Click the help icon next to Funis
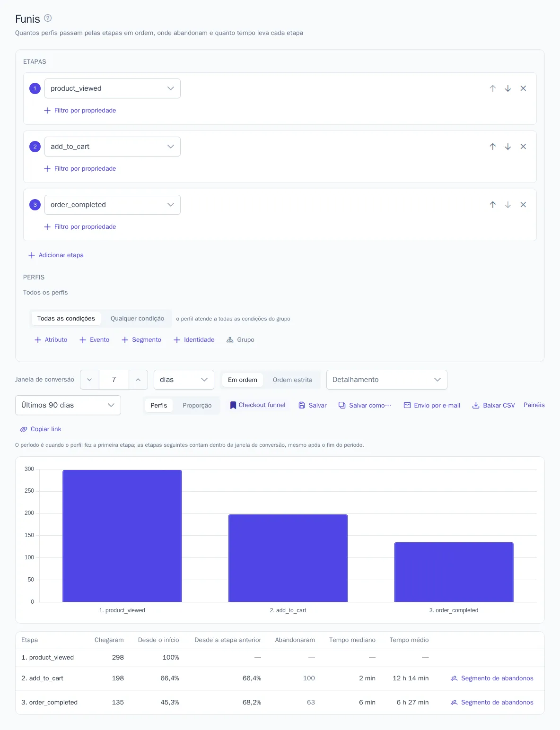The height and width of the screenshot is (730, 560). (x=48, y=18)
